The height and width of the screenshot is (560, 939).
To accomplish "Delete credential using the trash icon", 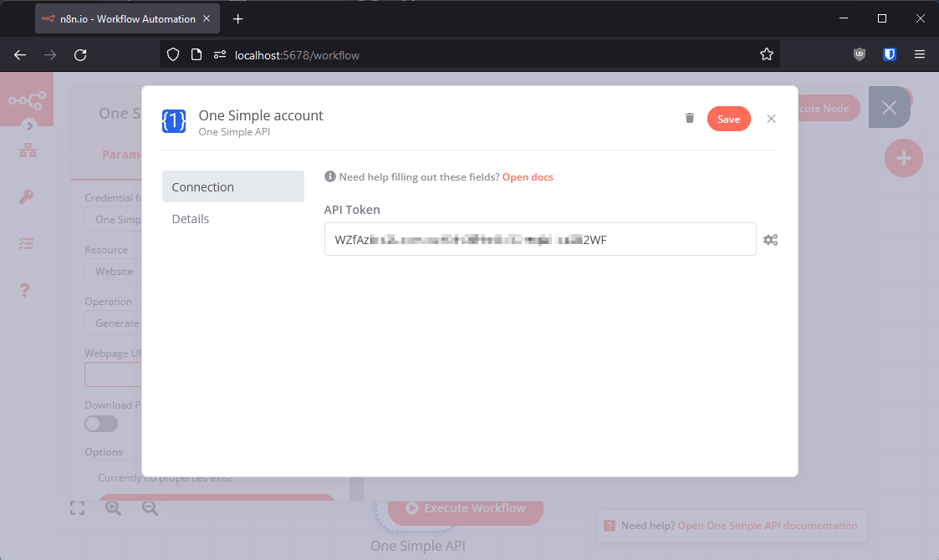I will click(690, 119).
